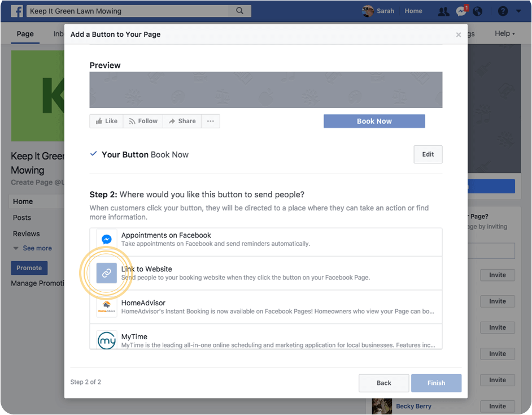Click the Book Now preview button

click(374, 121)
